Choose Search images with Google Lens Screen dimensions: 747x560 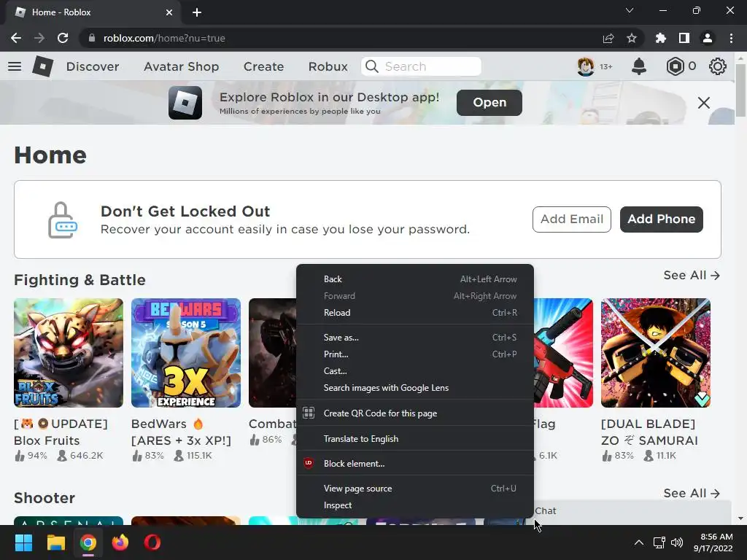tap(415, 388)
